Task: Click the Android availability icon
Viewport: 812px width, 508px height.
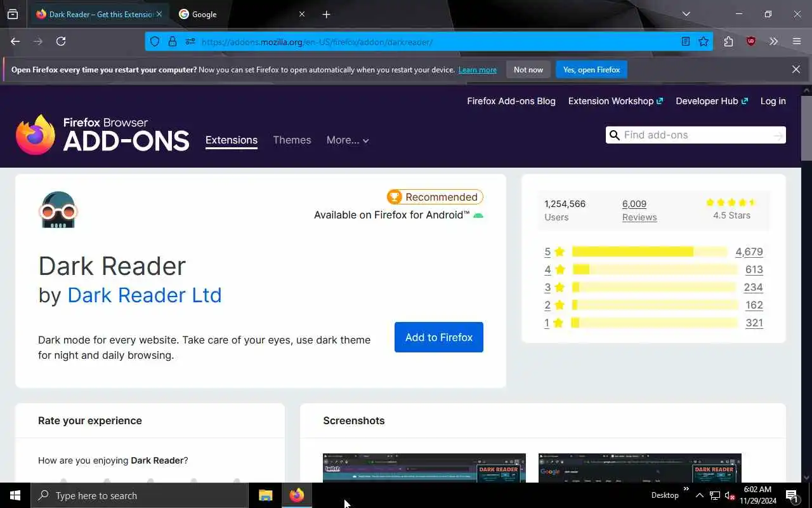Action: pos(478,215)
